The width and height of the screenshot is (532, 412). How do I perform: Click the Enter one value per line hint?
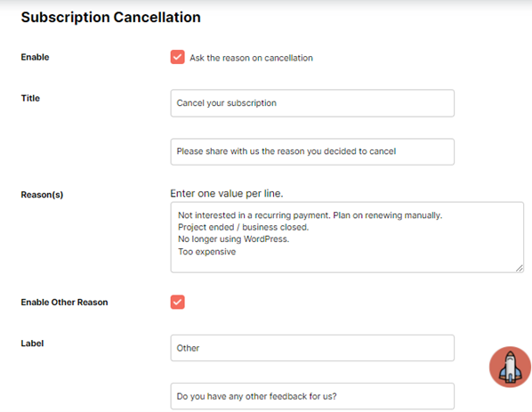click(x=227, y=193)
